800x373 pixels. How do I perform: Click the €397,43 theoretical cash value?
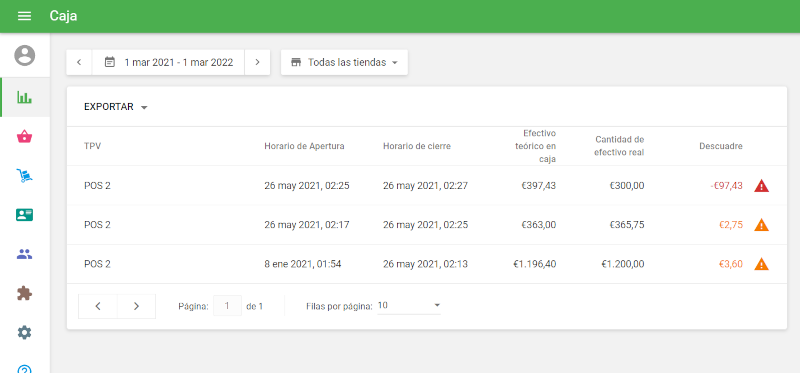pyautogui.click(x=538, y=186)
